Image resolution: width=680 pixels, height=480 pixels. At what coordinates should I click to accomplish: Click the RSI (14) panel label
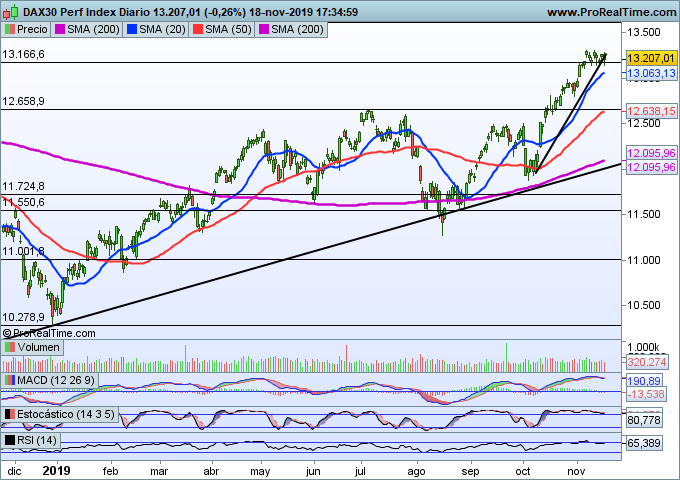(x=35, y=439)
